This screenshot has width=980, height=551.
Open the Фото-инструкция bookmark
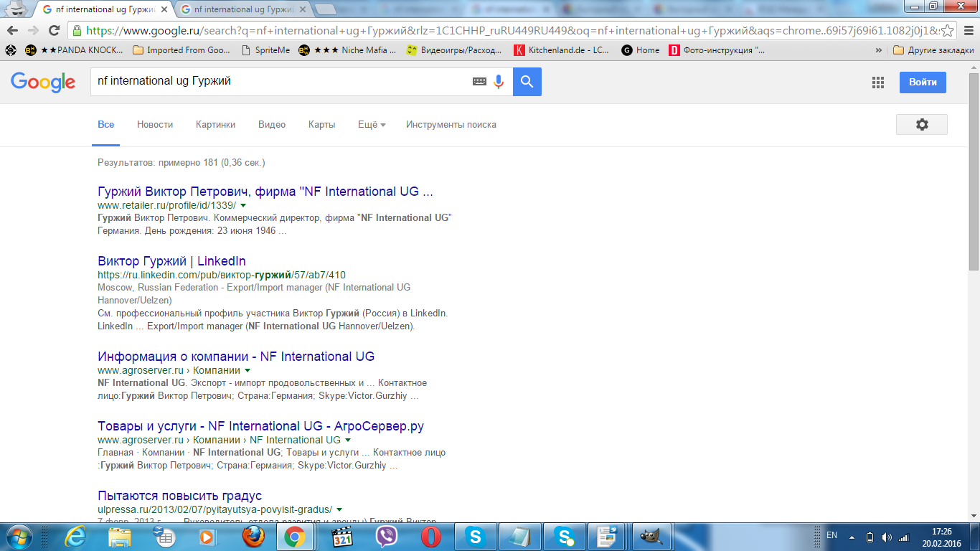pos(717,50)
